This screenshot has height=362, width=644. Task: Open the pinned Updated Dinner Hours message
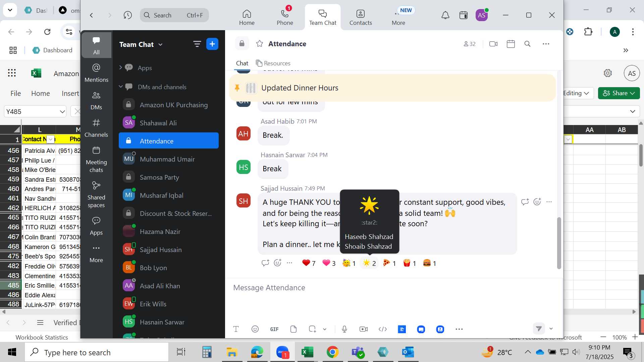392,88
